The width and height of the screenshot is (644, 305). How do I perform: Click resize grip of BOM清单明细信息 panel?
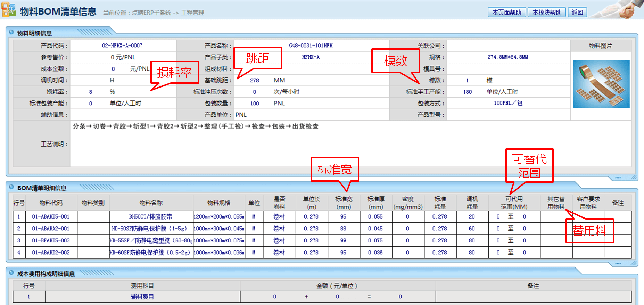(634, 263)
